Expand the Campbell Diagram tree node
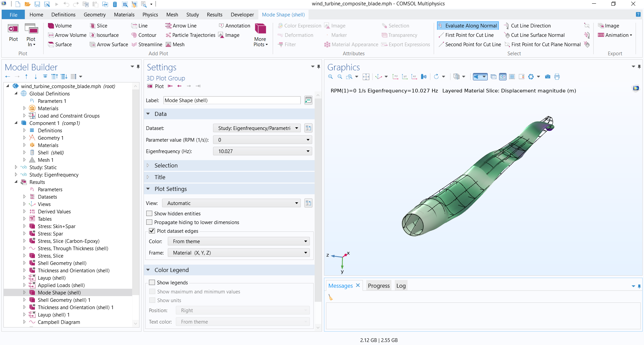The height and width of the screenshot is (345, 644). click(x=24, y=322)
